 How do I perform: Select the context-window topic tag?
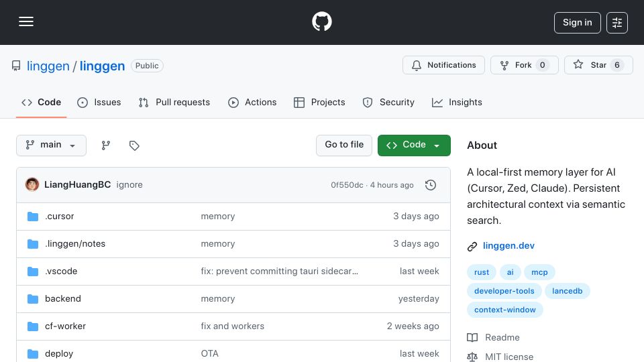[504, 310]
